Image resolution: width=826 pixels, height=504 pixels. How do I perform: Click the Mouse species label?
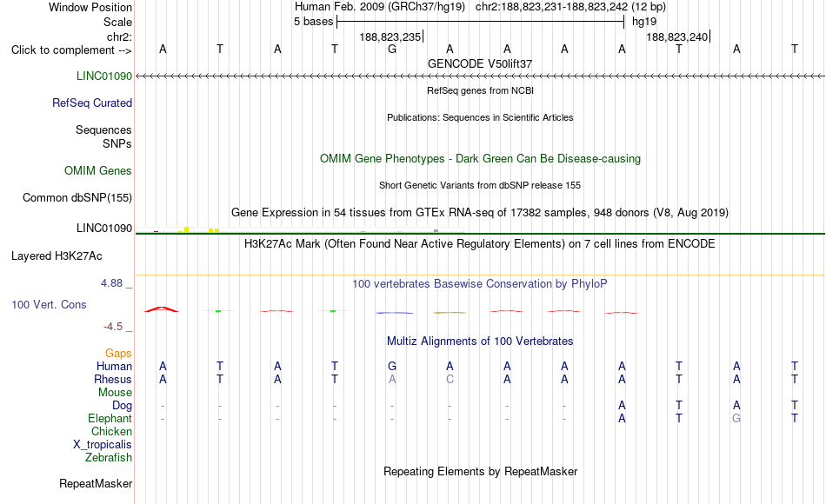tap(116, 393)
